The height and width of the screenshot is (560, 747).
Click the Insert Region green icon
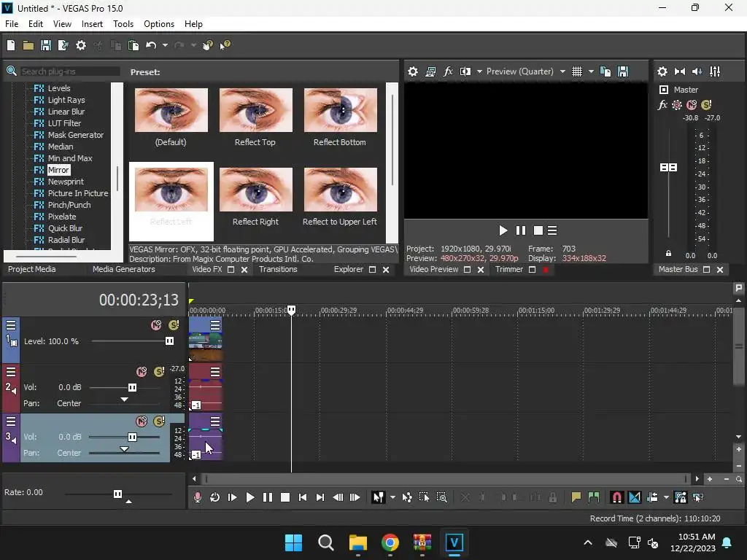pyautogui.click(x=594, y=497)
